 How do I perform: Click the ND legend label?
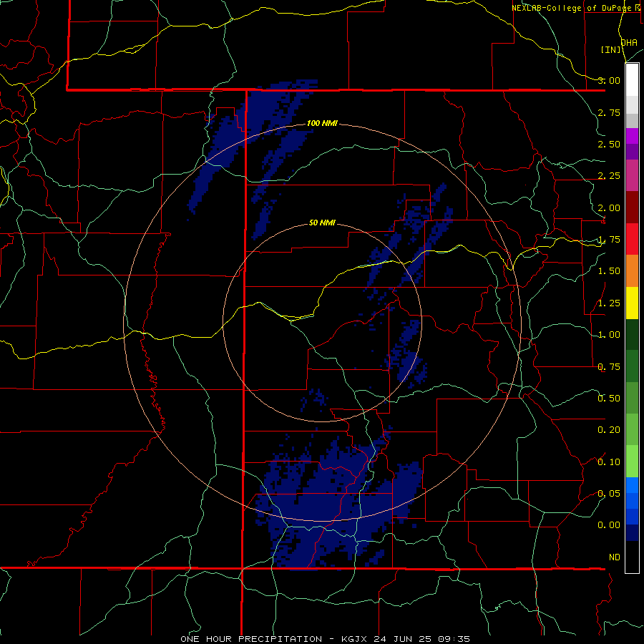(x=615, y=557)
